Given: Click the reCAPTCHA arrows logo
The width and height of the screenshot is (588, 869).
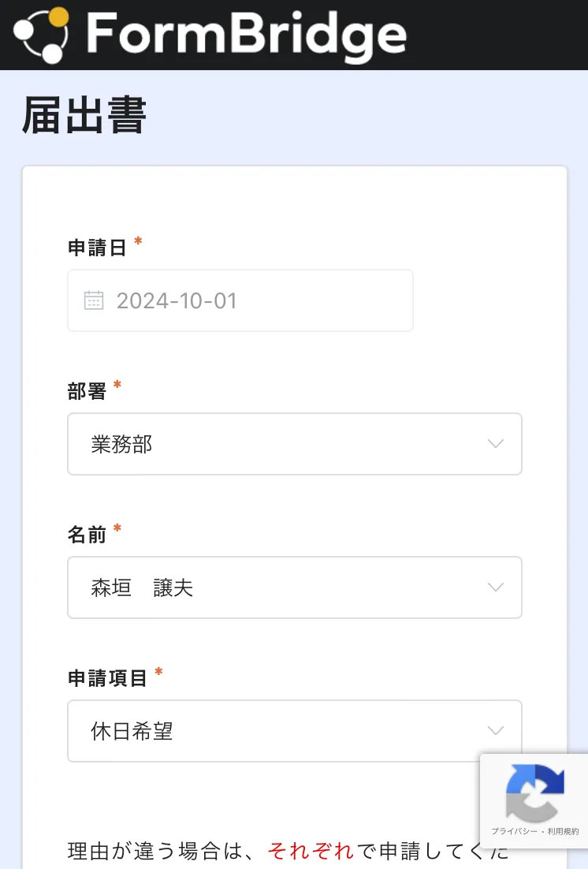Looking at the screenshot, I should tap(535, 792).
